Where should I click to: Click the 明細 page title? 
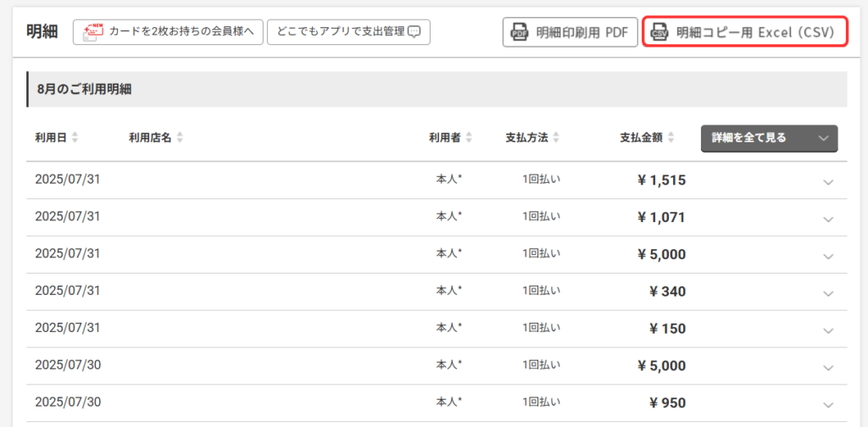(x=42, y=32)
